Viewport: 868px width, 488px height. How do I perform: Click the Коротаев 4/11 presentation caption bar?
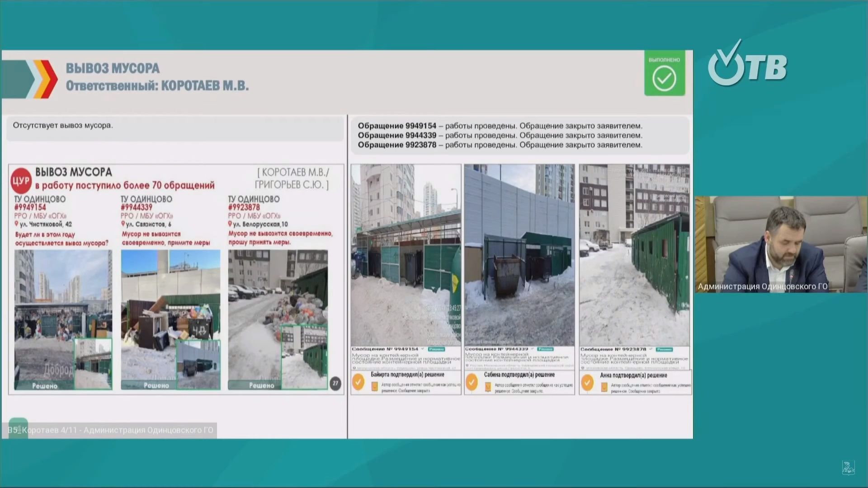[x=111, y=430]
